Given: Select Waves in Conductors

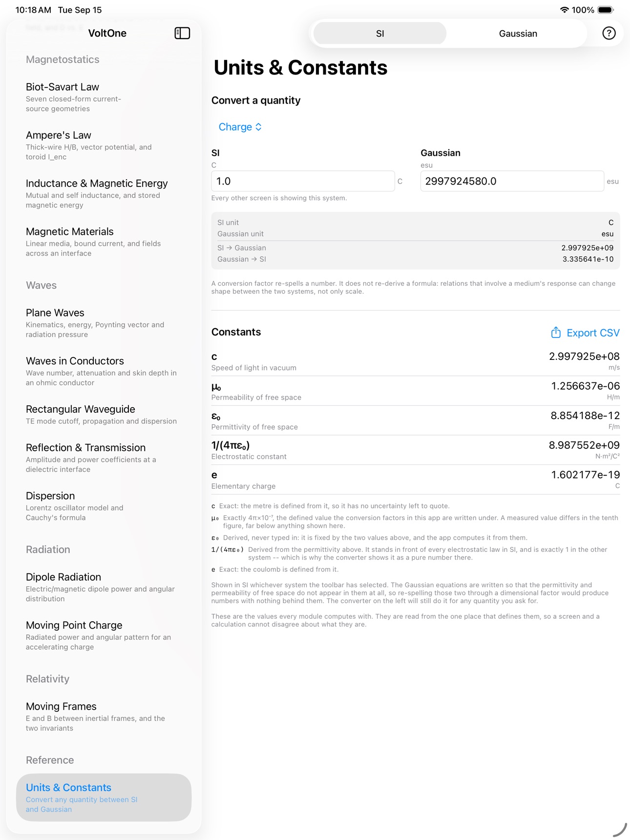Looking at the screenshot, I should 104,372.
